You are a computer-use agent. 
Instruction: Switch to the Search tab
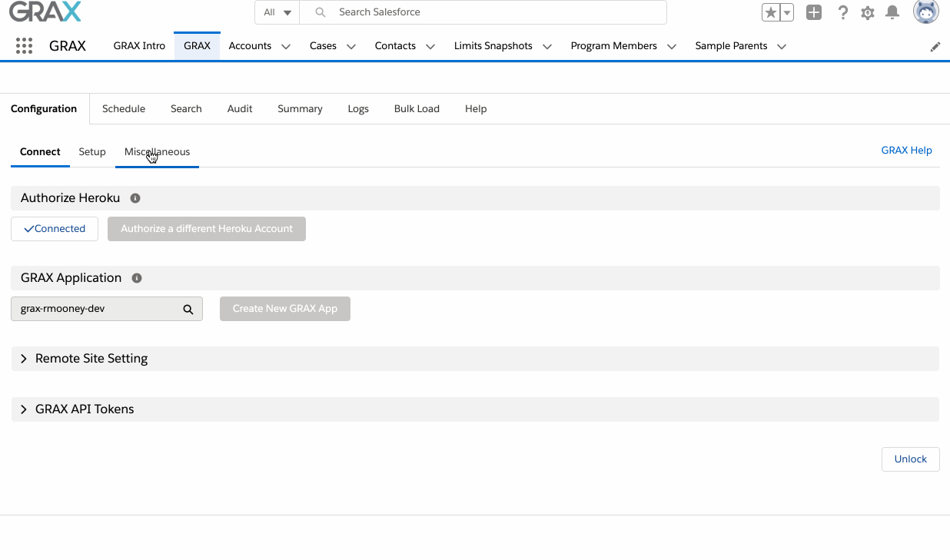(186, 109)
